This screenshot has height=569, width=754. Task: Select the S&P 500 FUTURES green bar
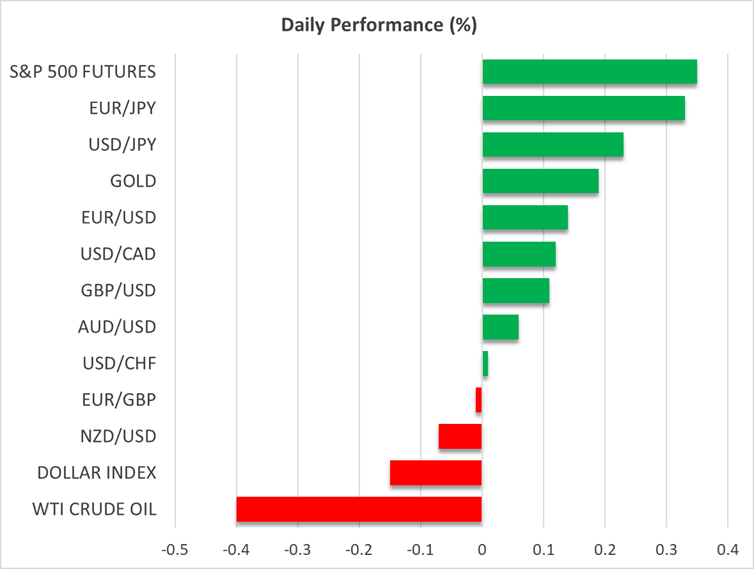(589, 72)
